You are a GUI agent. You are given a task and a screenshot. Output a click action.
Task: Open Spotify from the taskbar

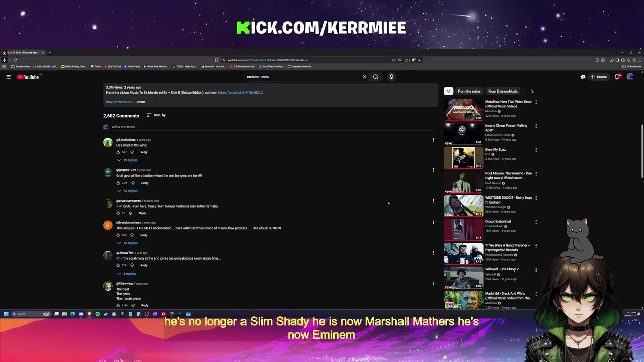97,314
